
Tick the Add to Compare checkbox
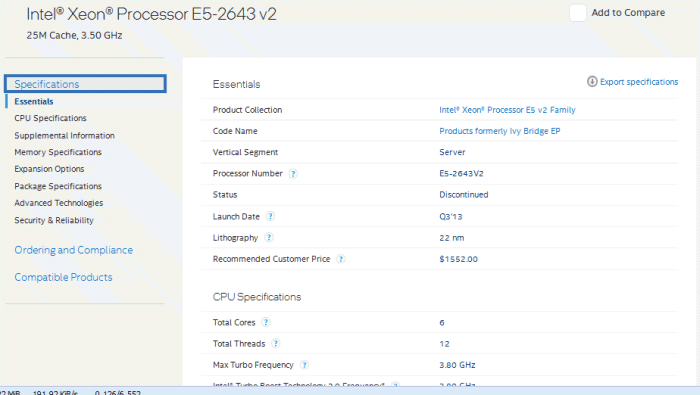click(x=578, y=13)
